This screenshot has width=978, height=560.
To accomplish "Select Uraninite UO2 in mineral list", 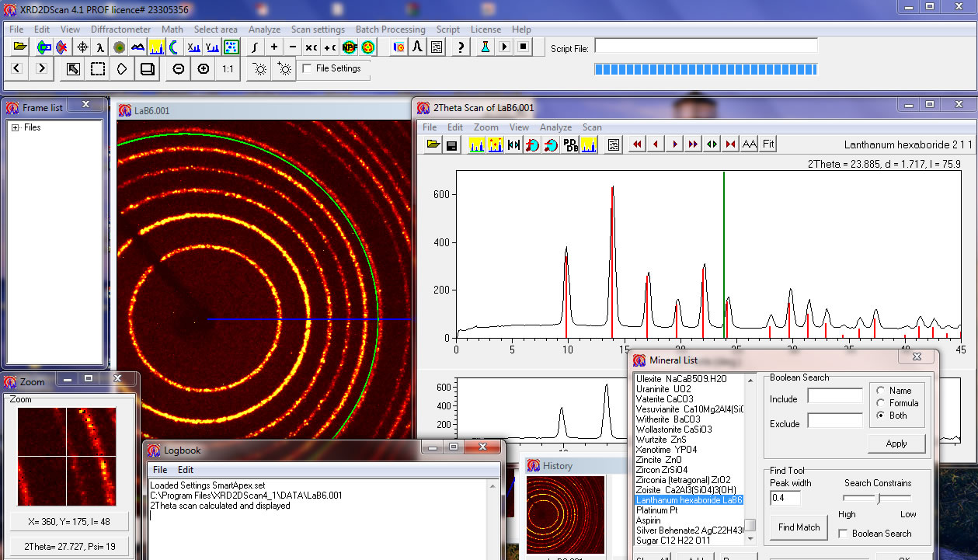I will 663,389.
